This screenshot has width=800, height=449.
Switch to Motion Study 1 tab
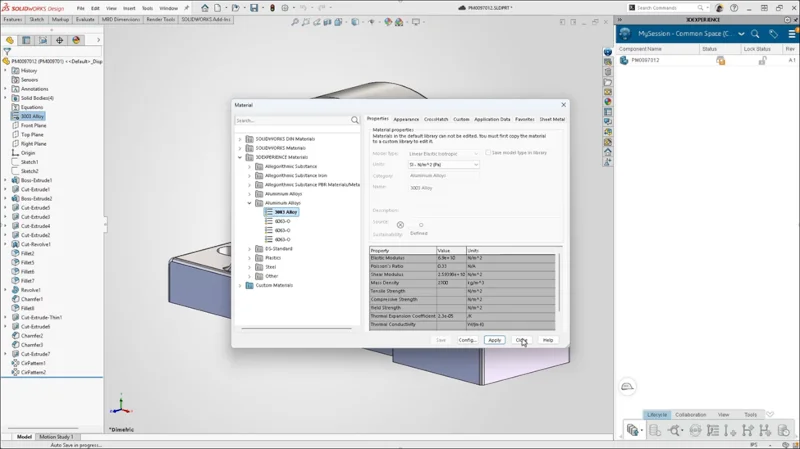[x=56, y=437]
